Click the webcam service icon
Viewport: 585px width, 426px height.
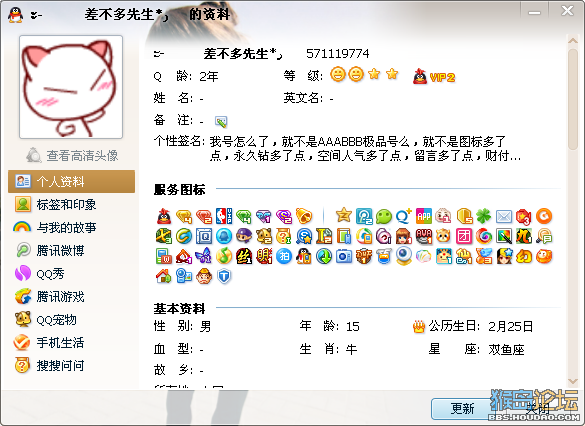(404, 256)
